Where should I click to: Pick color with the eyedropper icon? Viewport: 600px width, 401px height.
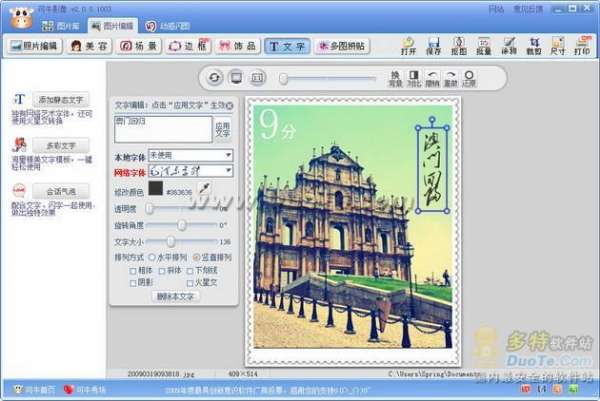point(204,189)
